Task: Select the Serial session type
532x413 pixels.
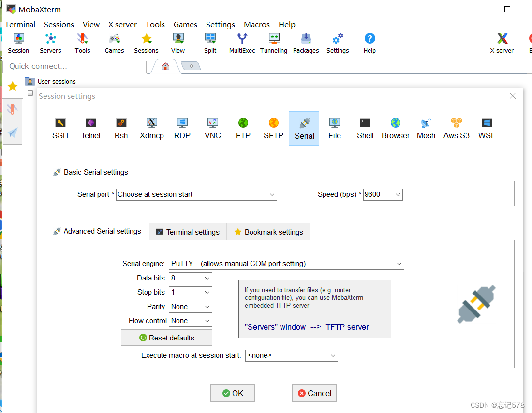Action: (304, 128)
